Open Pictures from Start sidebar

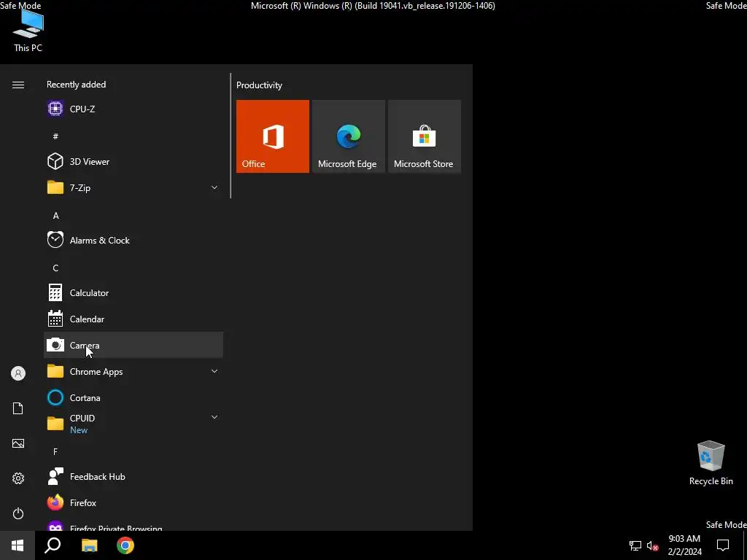click(18, 443)
